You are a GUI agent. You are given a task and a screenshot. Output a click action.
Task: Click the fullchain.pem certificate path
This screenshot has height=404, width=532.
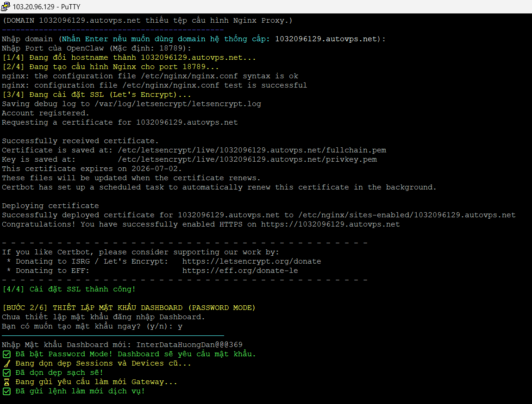[x=252, y=150]
